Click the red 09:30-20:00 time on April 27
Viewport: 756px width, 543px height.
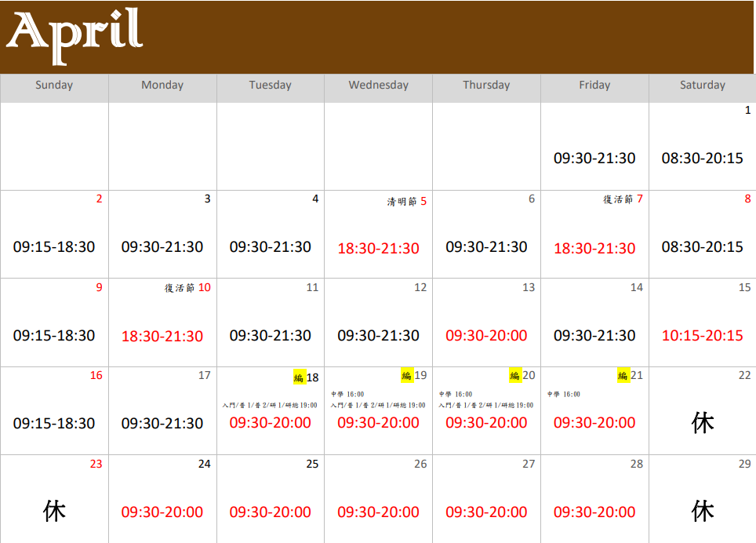pyautogui.click(x=486, y=512)
